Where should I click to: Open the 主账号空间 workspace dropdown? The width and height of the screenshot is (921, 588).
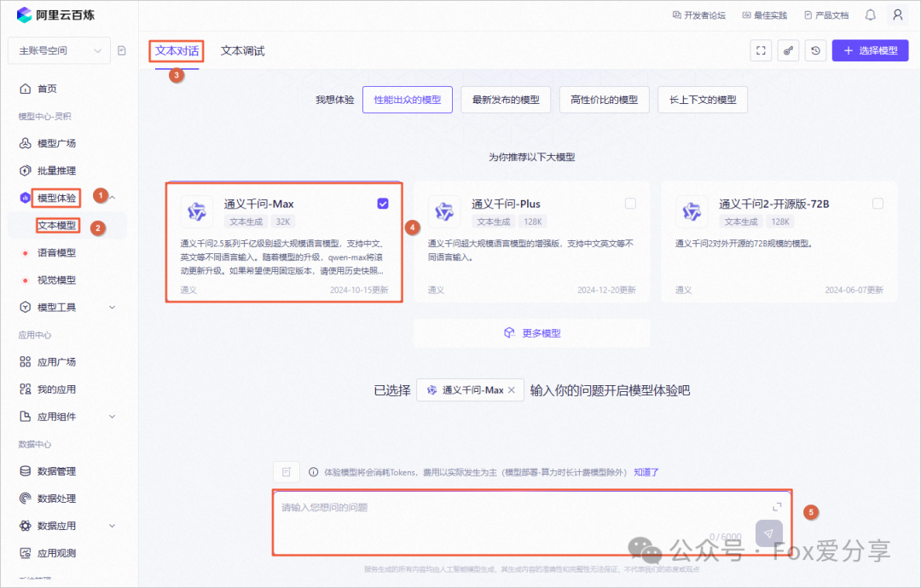click(x=59, y=50)
